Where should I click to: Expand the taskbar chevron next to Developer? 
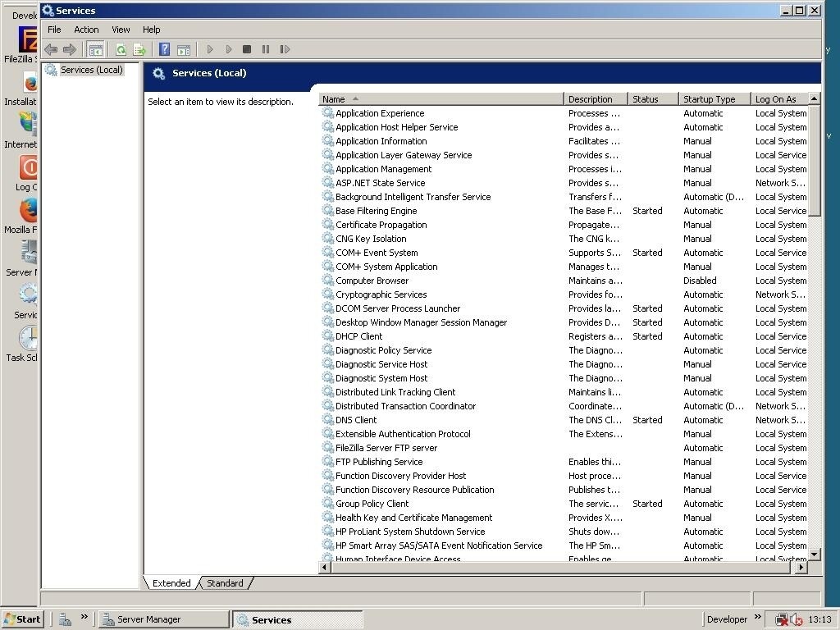759,619
